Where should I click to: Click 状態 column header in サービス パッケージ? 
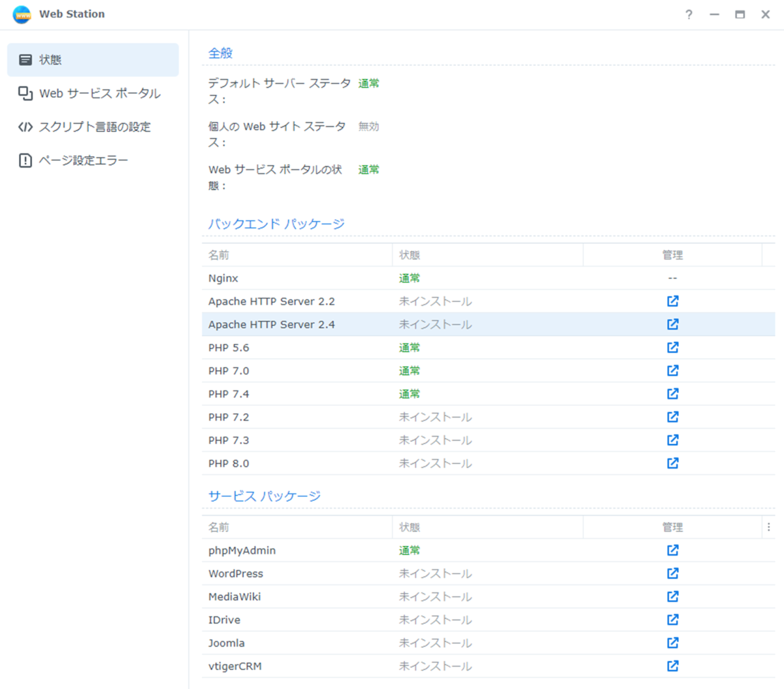(488, 527)
